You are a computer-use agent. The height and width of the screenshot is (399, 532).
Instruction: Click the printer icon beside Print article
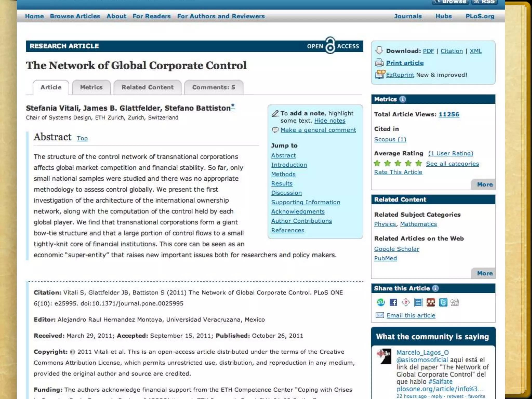(x=379, y=63)
